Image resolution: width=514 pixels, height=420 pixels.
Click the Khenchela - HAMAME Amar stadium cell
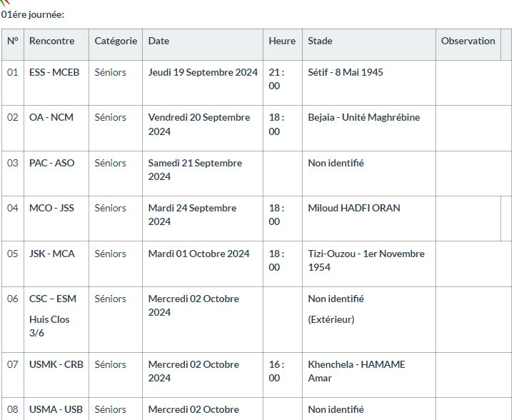click(x=369, y=375)
